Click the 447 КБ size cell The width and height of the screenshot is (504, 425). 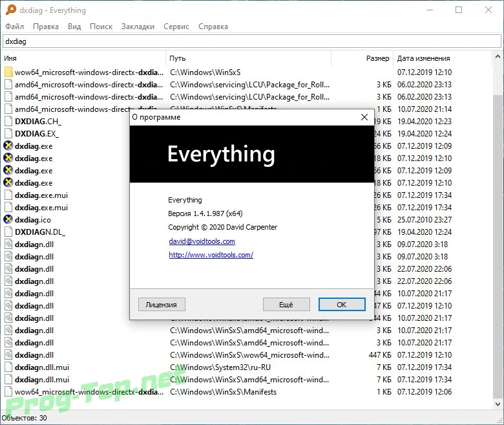click(380, 355)
